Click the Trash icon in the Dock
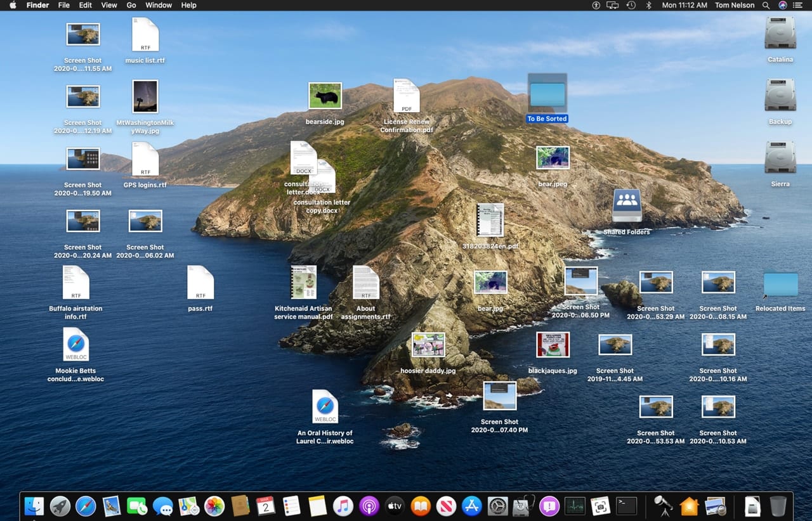Viewport: 812px width, 521px height. 778,506
